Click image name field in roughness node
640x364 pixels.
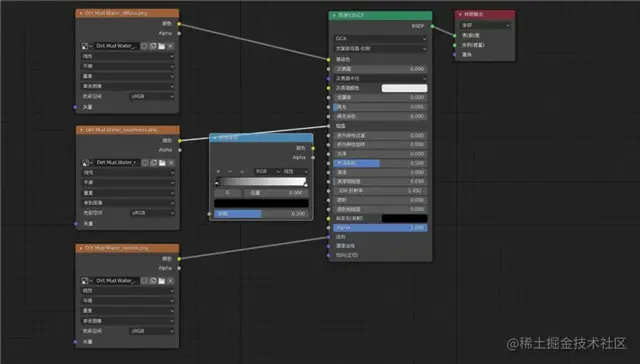117,163
